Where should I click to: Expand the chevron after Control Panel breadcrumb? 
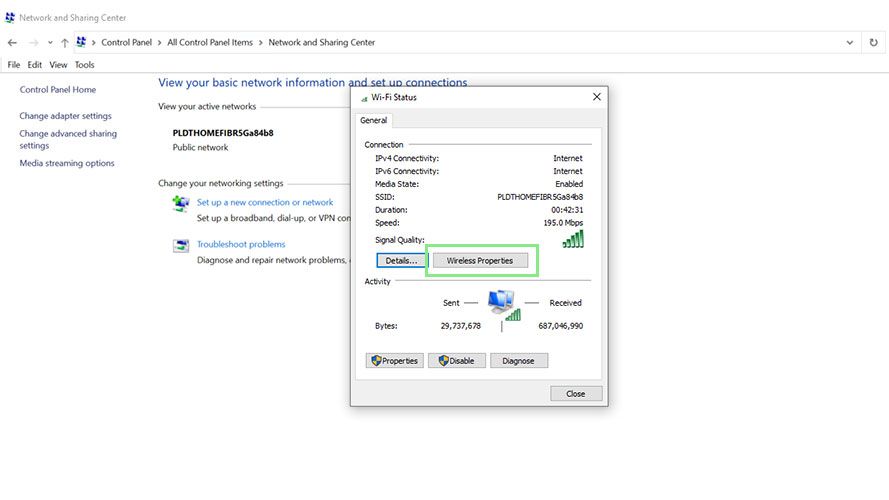[159, 43]
